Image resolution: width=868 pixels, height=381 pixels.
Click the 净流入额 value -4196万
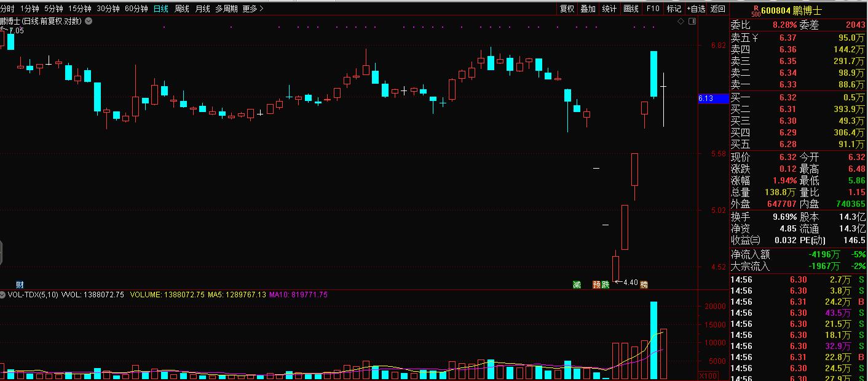coord(824,255)
